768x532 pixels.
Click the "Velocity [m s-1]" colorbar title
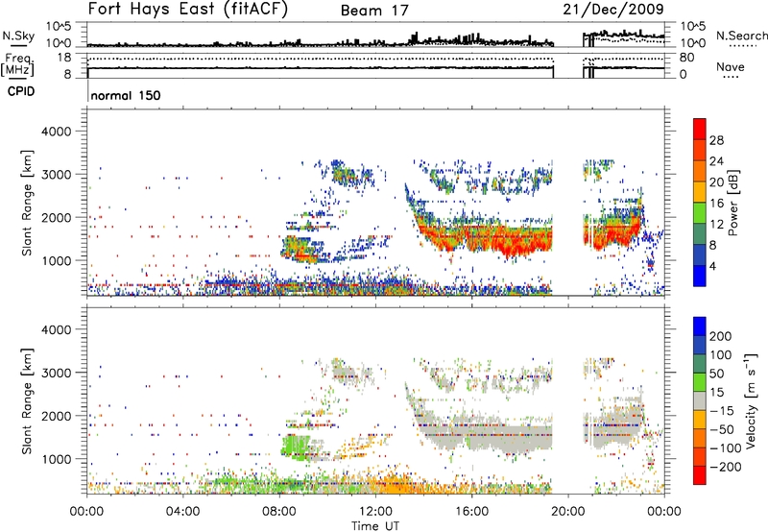[751, 400]
